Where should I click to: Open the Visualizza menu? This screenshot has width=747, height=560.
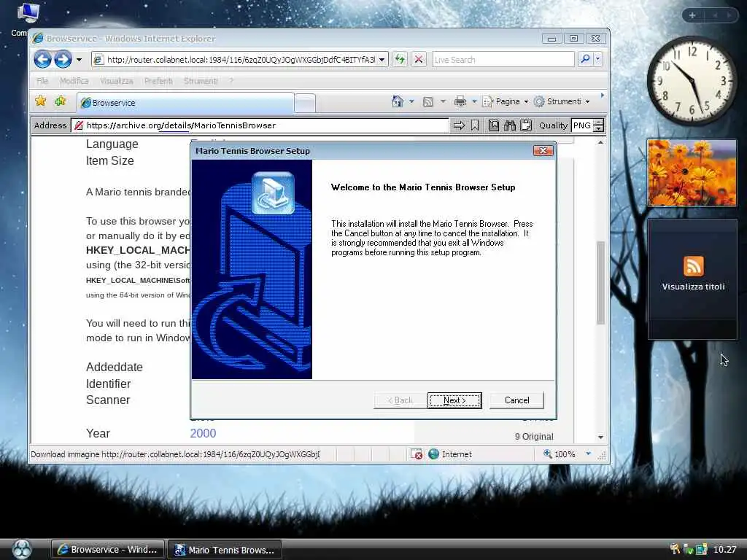(116, 81)
